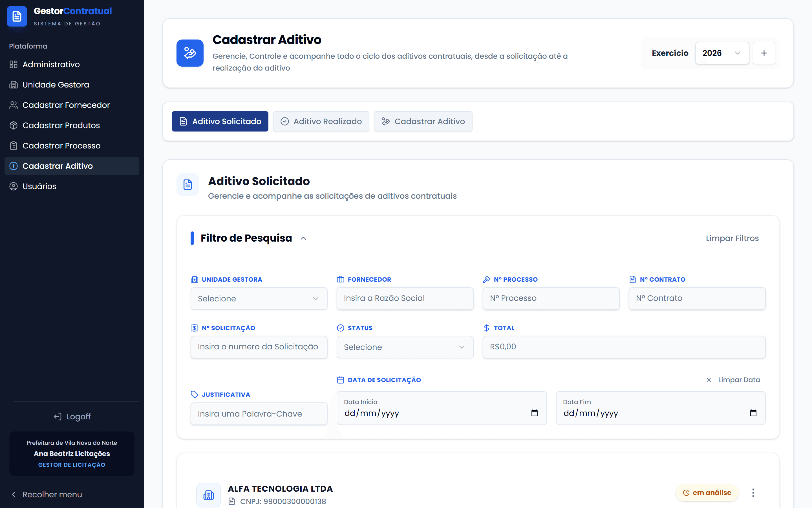
Task: Click Limpar Data
Action: [x=733, y=380]
